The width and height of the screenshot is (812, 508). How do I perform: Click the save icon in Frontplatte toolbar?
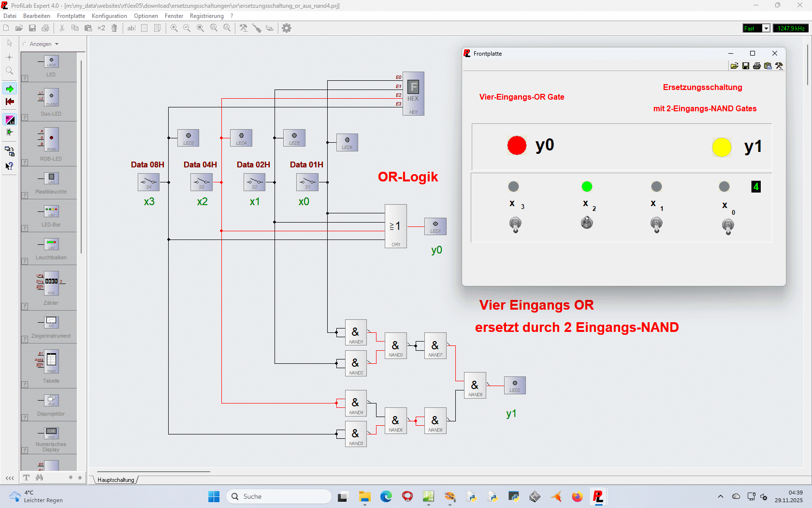[x=746, y=66]
